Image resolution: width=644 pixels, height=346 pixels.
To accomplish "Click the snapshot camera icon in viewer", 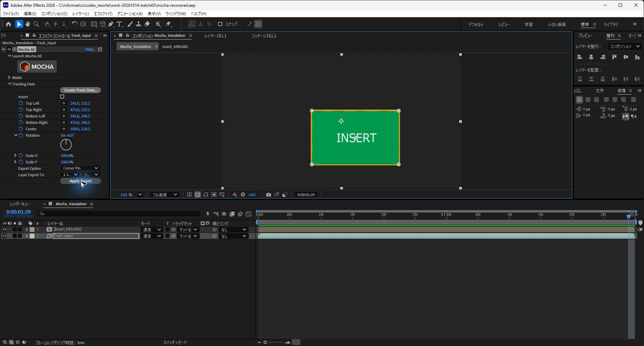I will [x=268, y=195].
